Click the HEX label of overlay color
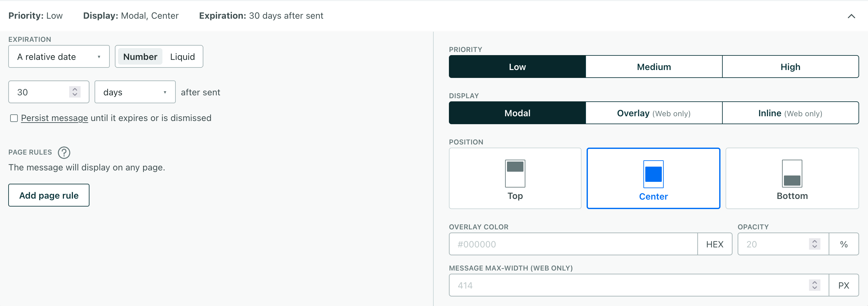 715,244
